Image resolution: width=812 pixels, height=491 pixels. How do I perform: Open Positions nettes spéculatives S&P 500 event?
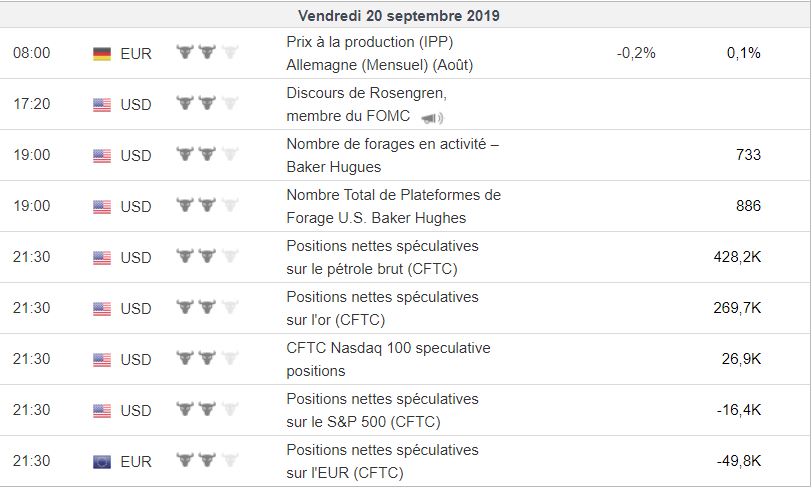[x=382, y=410]
